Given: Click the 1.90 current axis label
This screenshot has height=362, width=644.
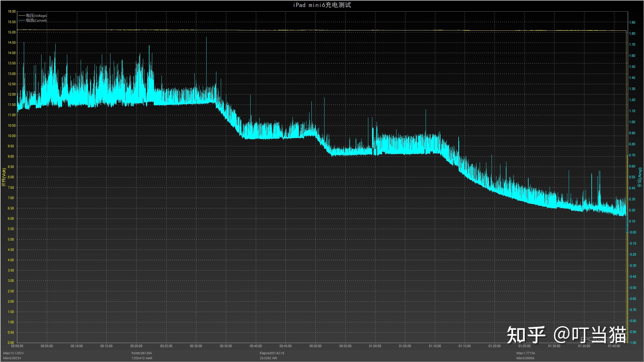Looking at the screenshot, I should coord(632,22).
